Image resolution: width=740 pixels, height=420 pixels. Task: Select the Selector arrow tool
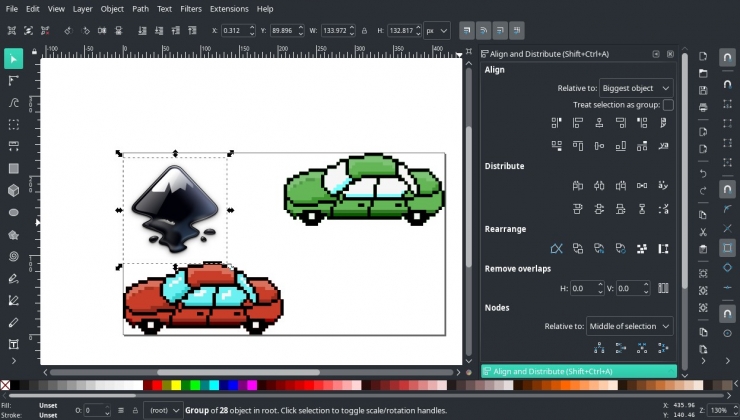pos(13,59)
